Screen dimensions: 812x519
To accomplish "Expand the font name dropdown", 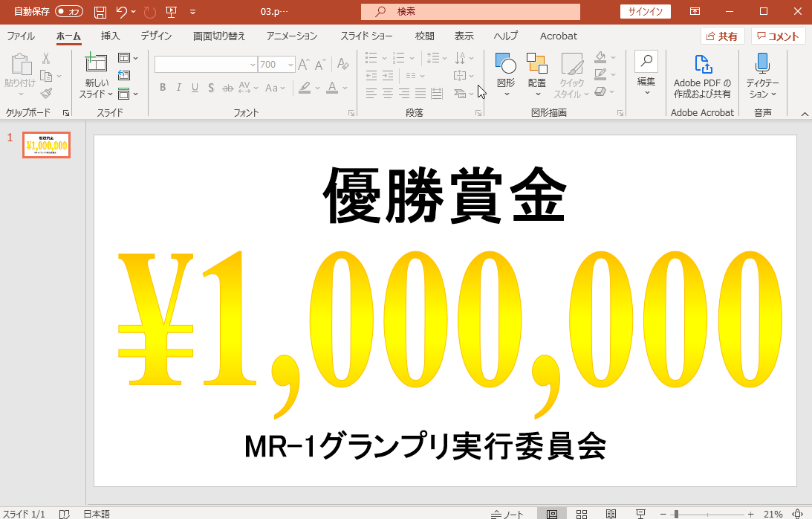I will pyautogui.click(x=253, y=65).
